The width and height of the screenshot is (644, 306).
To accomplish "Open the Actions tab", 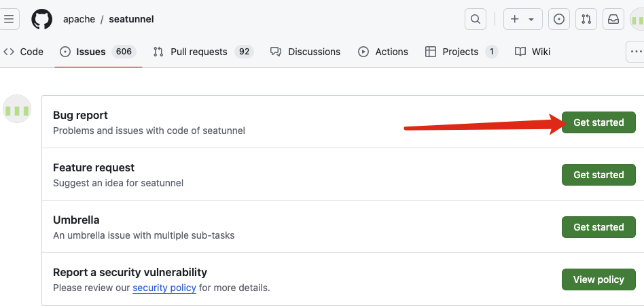I will point(383,52).
